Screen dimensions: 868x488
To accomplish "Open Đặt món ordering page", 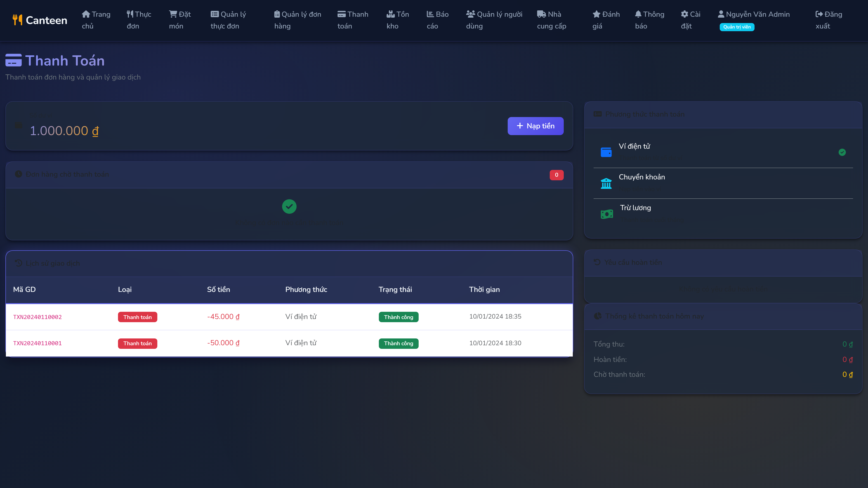I will (x=180, y=20).
